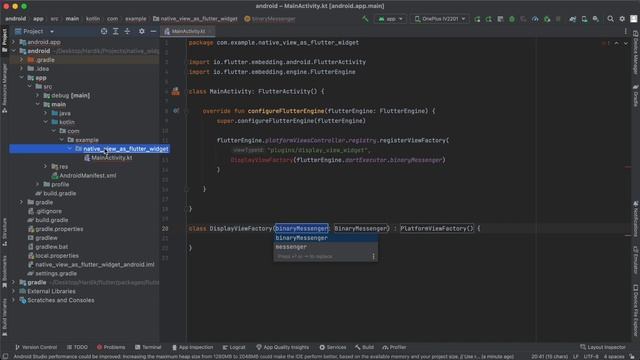Viewport: 640px width, 360px height.
Task: Go to next highlighted error arrow
Action: point(626,43)
